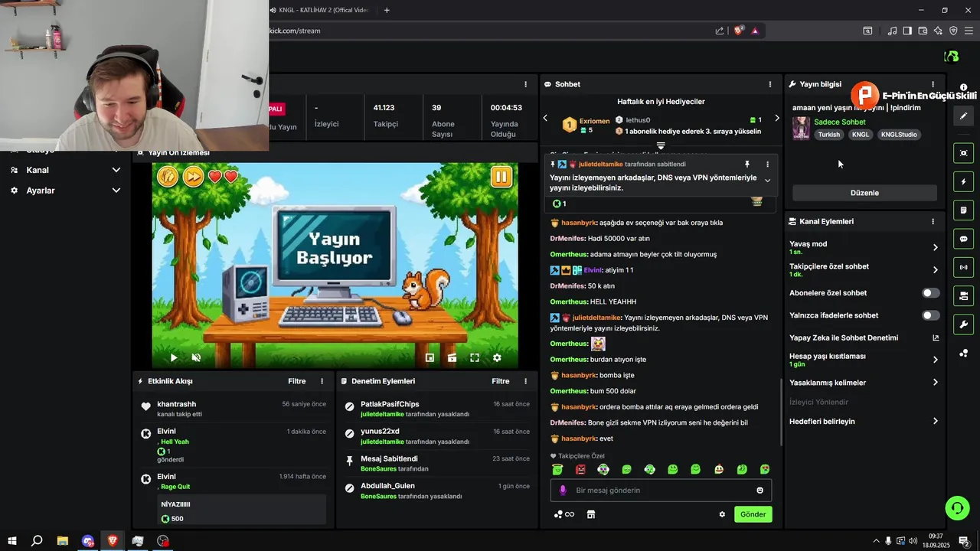
Task: Click the KNGLStudio tag
Action: pyautogui.click(x=899, y=135)
